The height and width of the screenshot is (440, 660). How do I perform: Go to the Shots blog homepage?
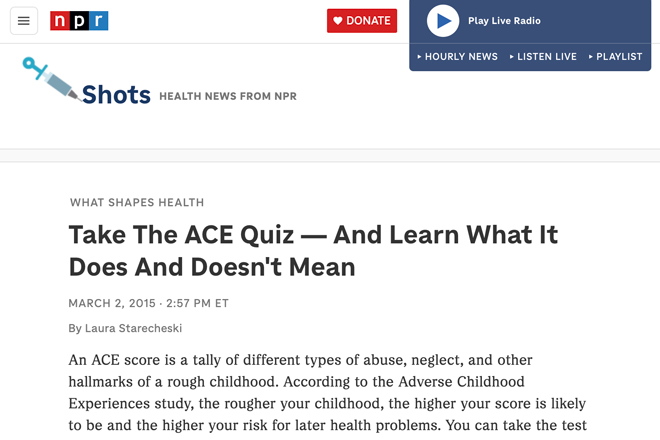pos(116,94)
